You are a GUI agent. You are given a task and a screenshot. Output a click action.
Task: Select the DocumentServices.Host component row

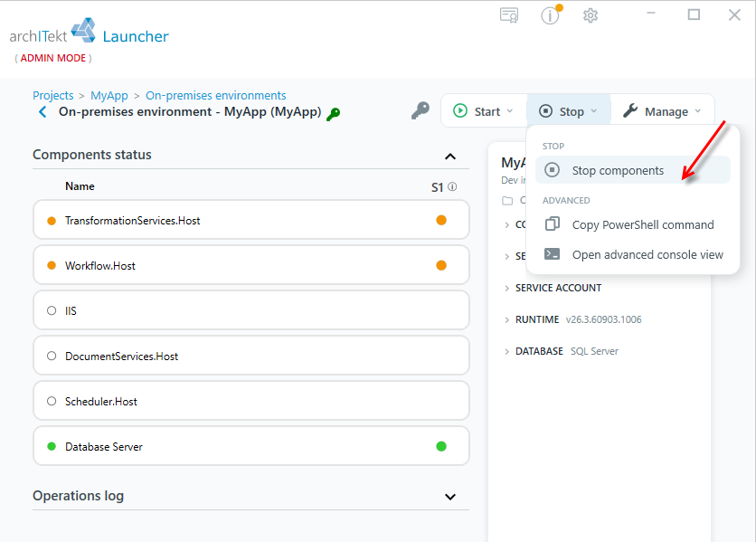[x=251, y=357]
